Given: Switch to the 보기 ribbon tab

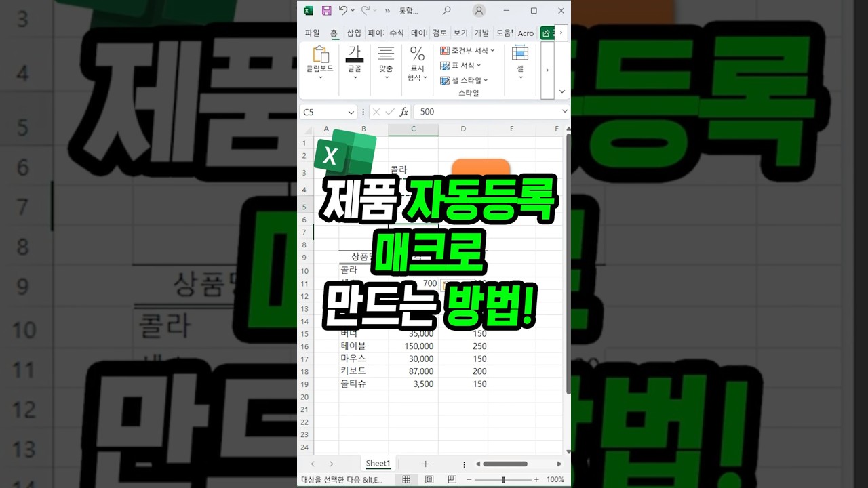Looking at the screenshot, I should pyautogui.click(x=460, y=33).
